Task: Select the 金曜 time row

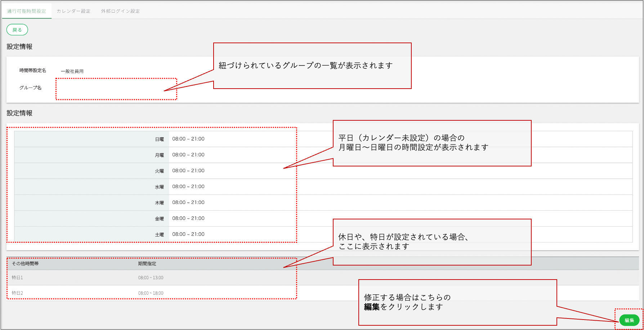Action: coord(323,218)
